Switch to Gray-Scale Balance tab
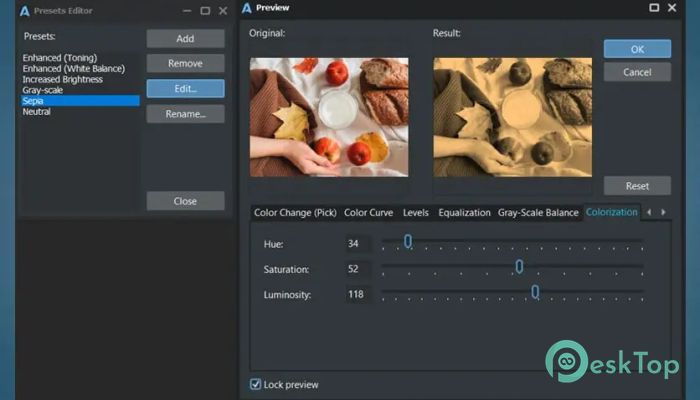This screenshot has width=700, height=400. (538, 212)
